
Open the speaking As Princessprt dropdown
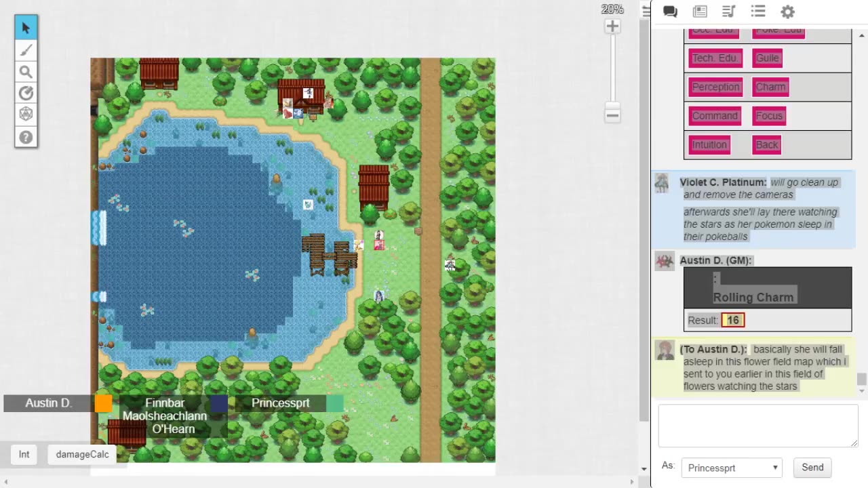click(x=732, y=468)
